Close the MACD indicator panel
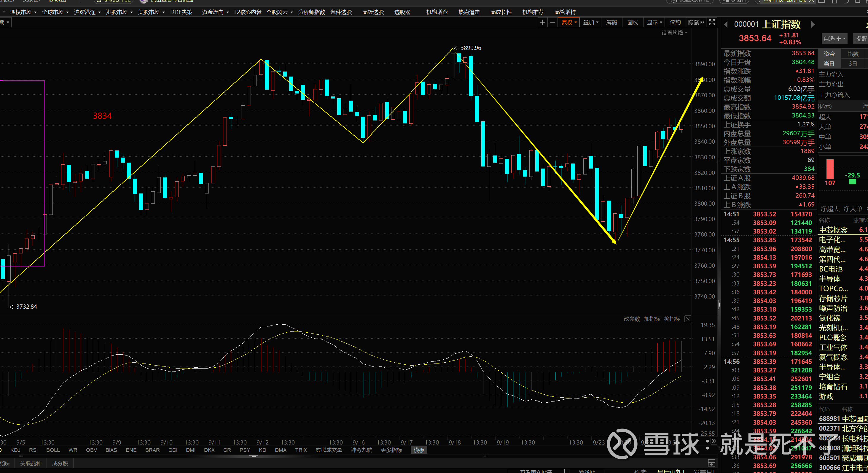Viewport: 868px width, 473px height. click(688, 319)
